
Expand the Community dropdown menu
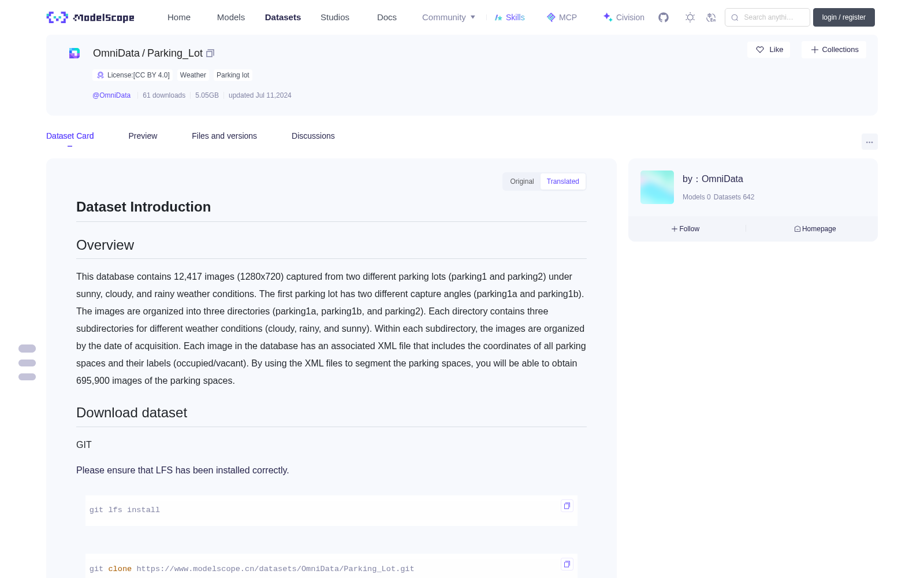(449, 17)
